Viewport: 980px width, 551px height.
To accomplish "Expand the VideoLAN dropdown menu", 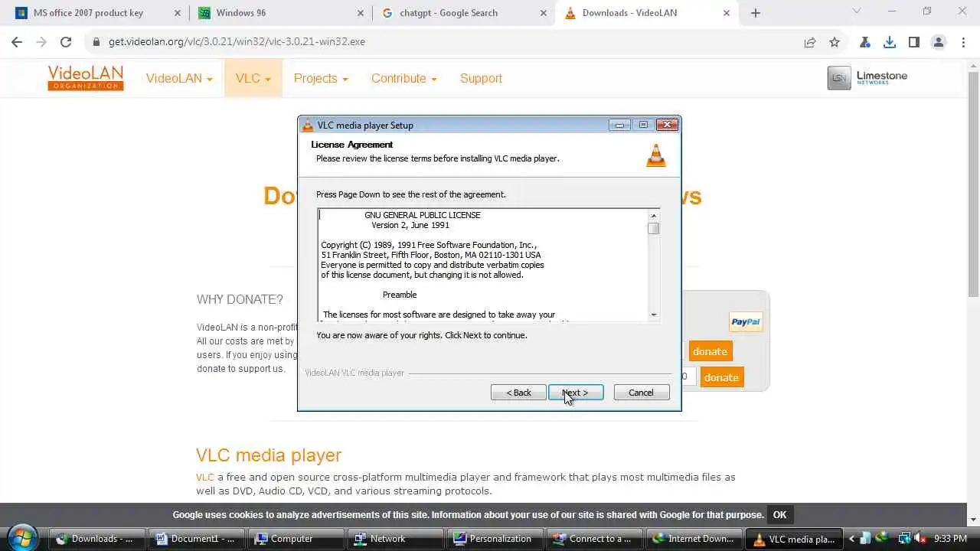I will coord(179,78).
